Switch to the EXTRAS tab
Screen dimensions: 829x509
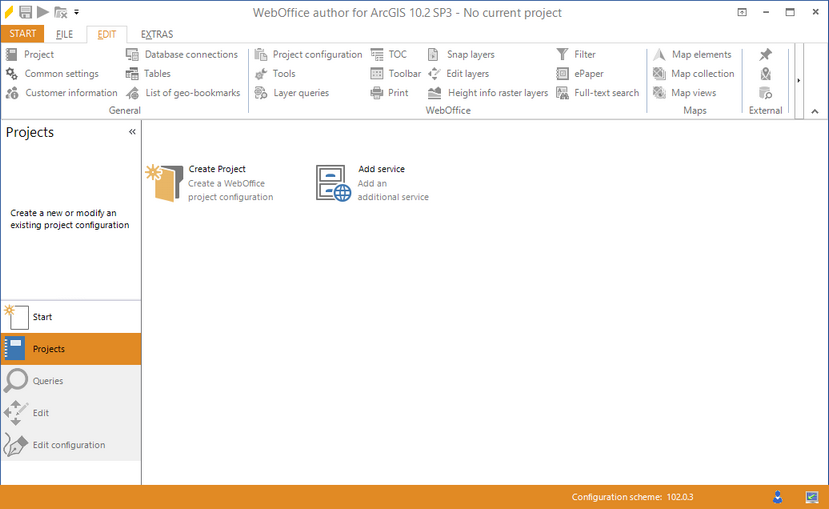[156, 34]
